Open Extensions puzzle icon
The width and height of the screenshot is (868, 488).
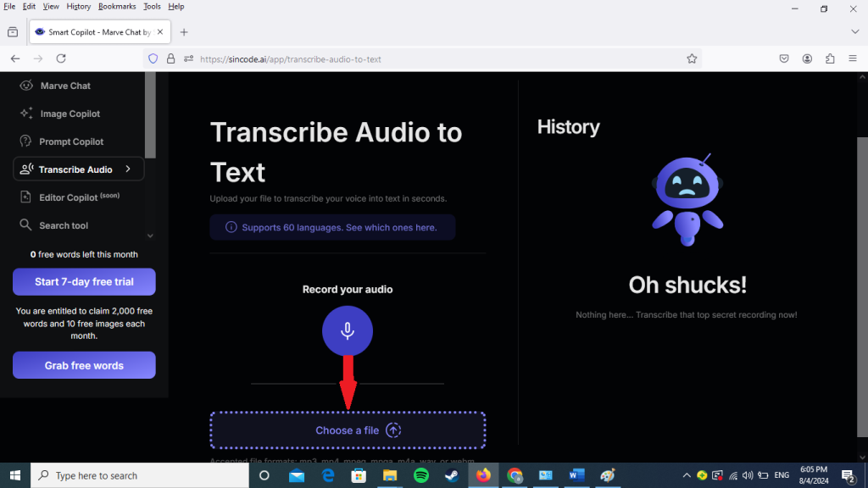(x=830, y=58)
